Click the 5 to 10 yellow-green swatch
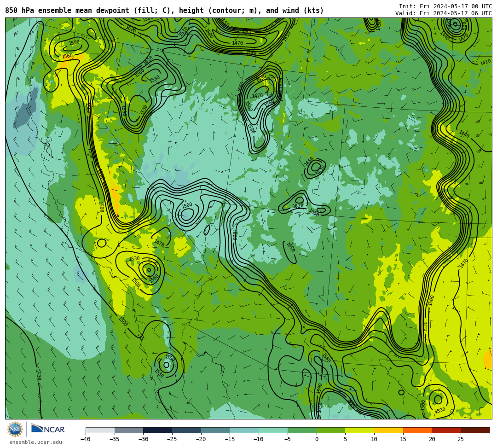 click(360, 430)
